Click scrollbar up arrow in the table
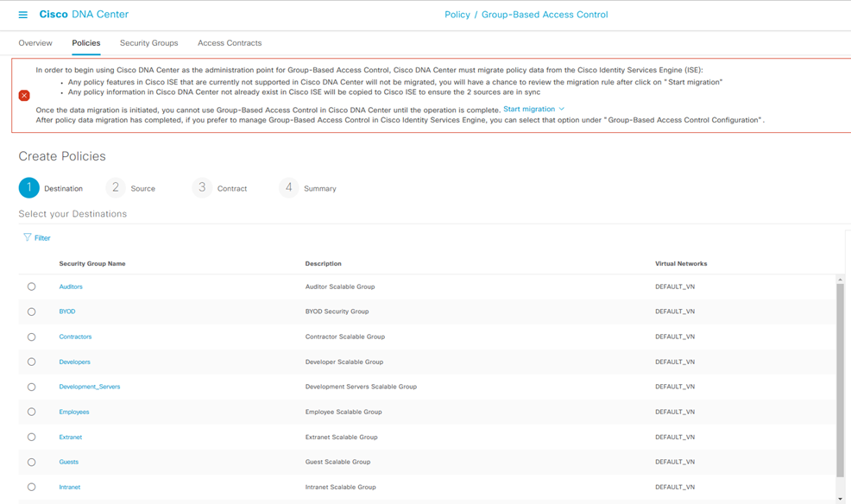 [840, 280]
